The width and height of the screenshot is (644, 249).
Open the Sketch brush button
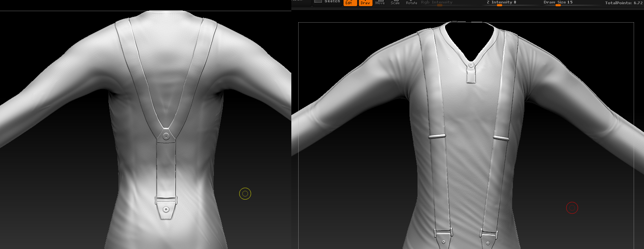click(x=327, y=3)
